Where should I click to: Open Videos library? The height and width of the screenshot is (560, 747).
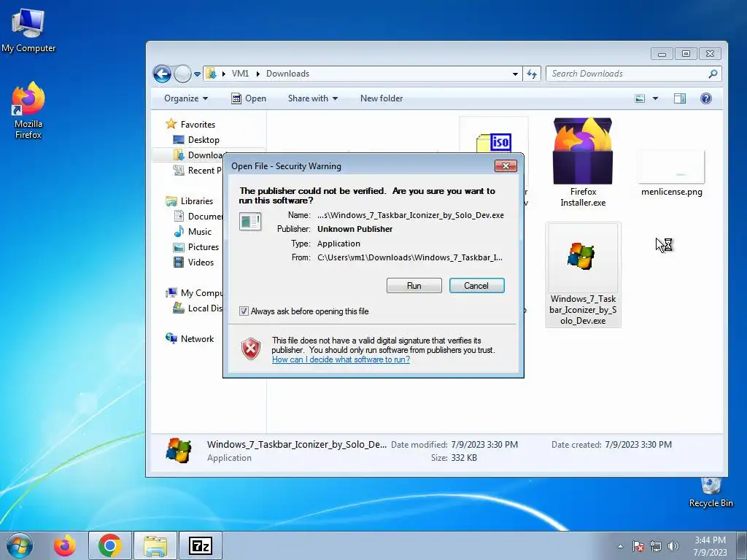click(x=193, y=262)
